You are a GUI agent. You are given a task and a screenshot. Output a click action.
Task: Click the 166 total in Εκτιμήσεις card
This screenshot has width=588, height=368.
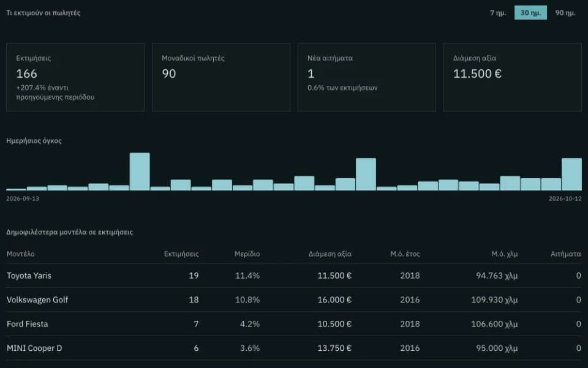tap(26, 73)
